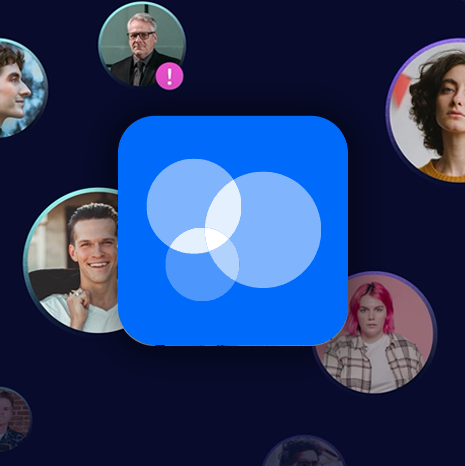The height and width of the screenshot is (466, 465).
Task: Select avatar of man in side profile
Action: [17, 88]
